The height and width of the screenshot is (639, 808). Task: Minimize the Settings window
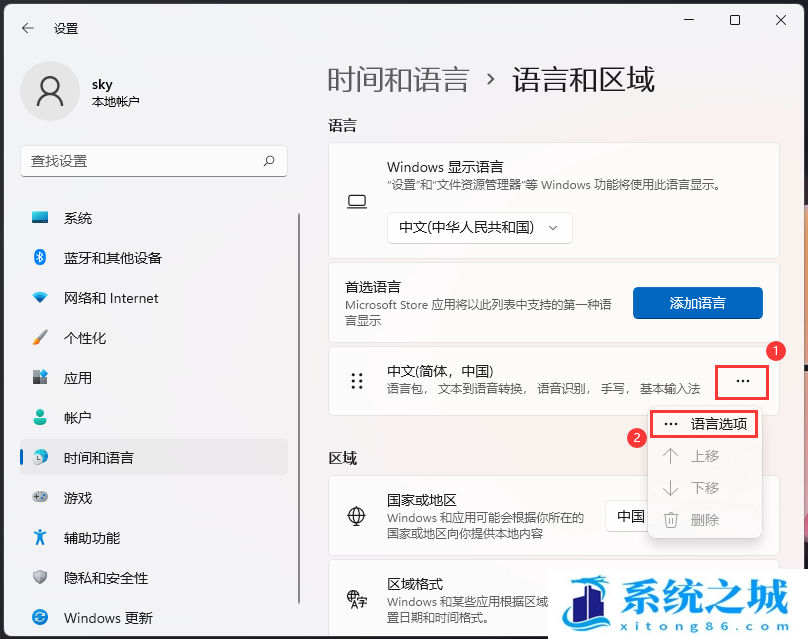689,20
